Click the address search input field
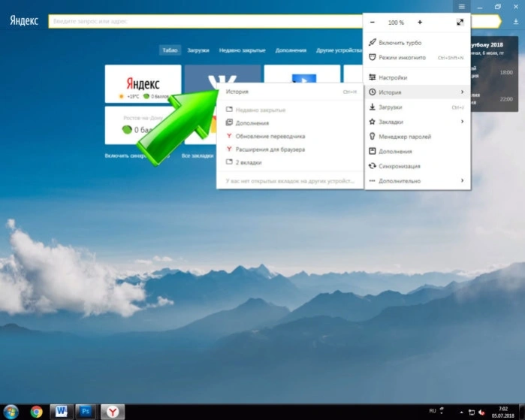Screen dimensions: 525x420 205,22
